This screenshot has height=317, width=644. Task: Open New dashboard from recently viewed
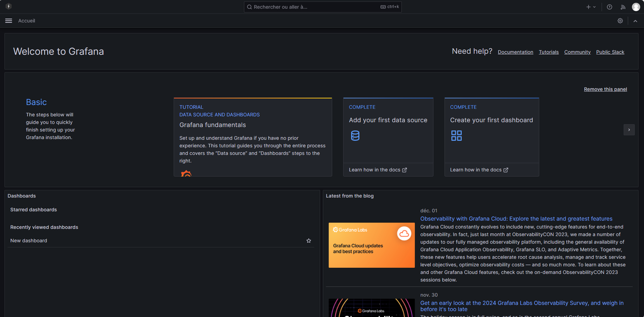(x=29, y=241)
